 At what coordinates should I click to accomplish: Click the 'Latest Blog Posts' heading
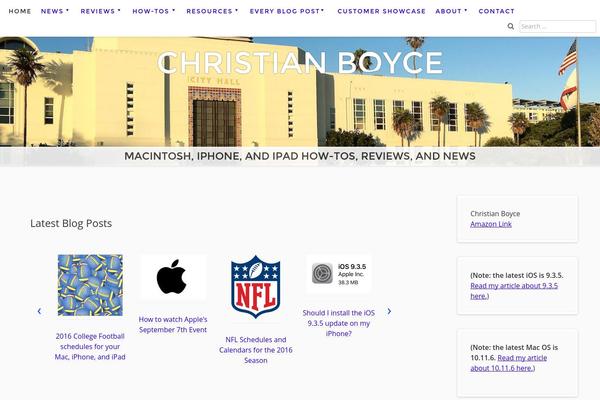click(x=71, y=223)
